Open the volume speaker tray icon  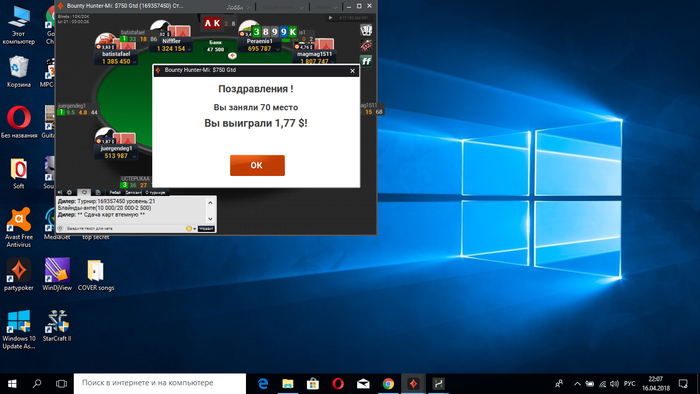tap(615, 384)
